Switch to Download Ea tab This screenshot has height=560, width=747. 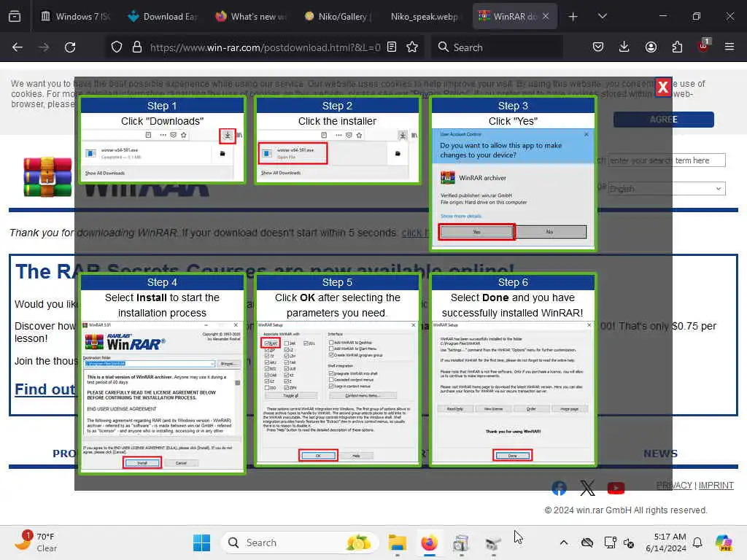pyautogui.click(x=163, y=17)
